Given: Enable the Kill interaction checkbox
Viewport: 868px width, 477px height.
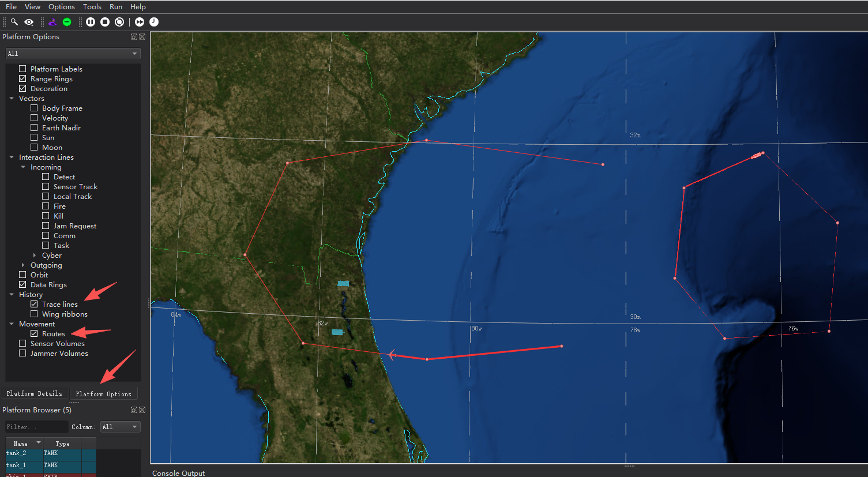Looking at the screenshot, I should [x=46, y=216].
